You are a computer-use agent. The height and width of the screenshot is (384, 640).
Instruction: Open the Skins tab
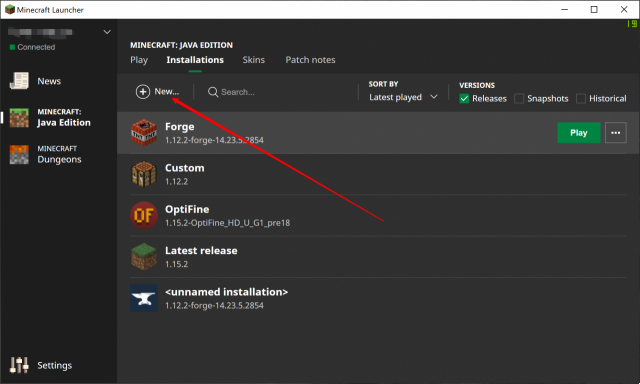click(x=253, y=60)
